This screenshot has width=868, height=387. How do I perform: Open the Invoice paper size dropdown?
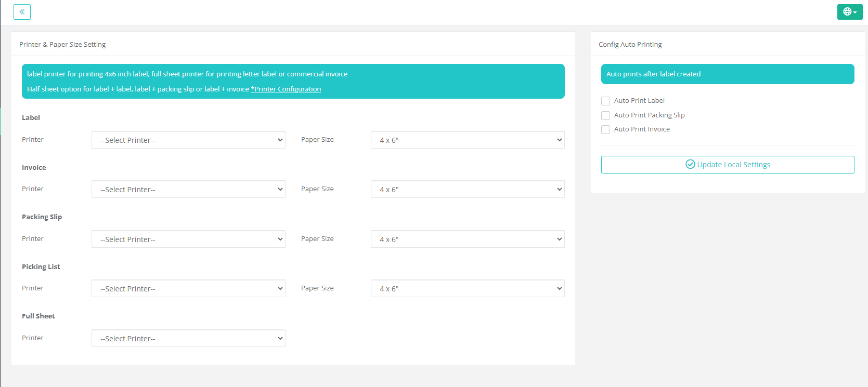click(468, 189)
